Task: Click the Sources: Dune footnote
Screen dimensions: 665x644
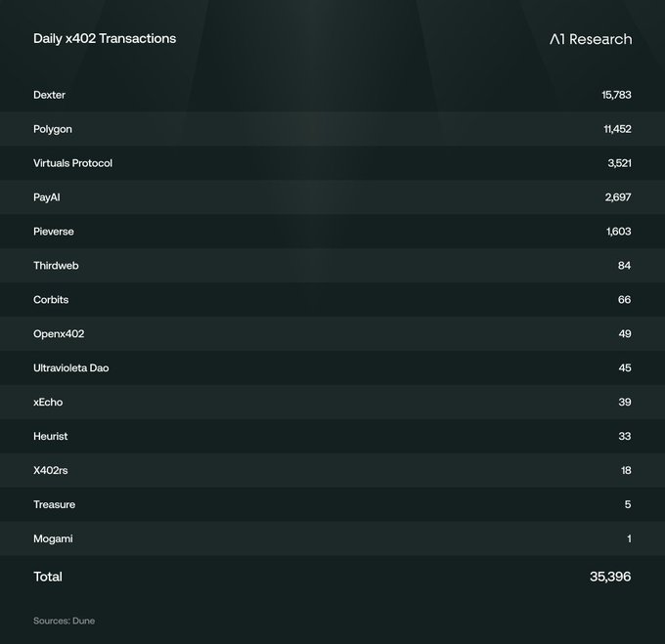Action: click(x=64, y=621)
